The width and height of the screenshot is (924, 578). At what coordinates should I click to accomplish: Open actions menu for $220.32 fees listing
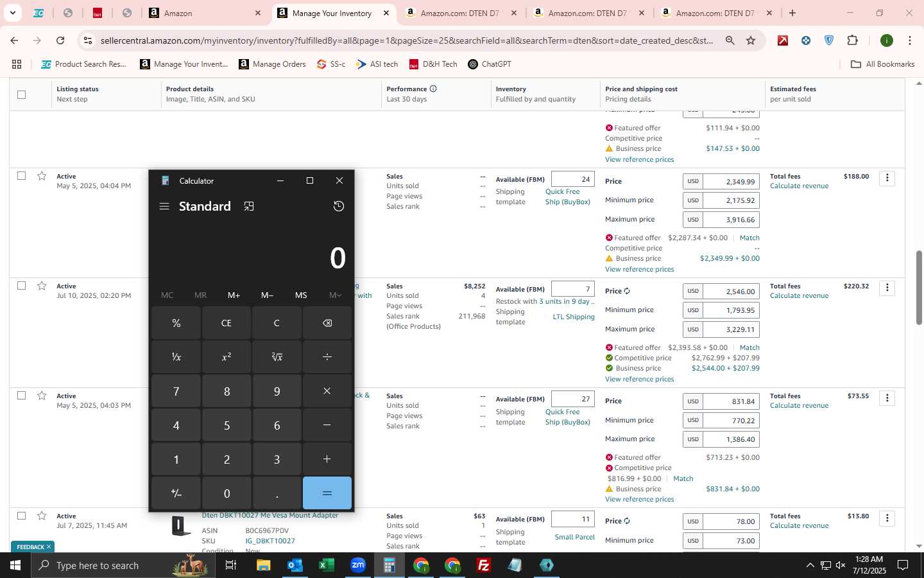887,288
